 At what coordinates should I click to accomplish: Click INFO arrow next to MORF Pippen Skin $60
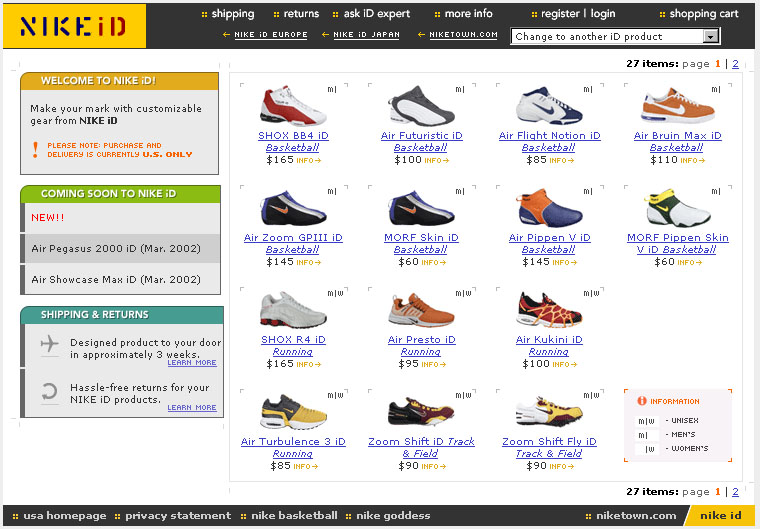tap(690, 262)
